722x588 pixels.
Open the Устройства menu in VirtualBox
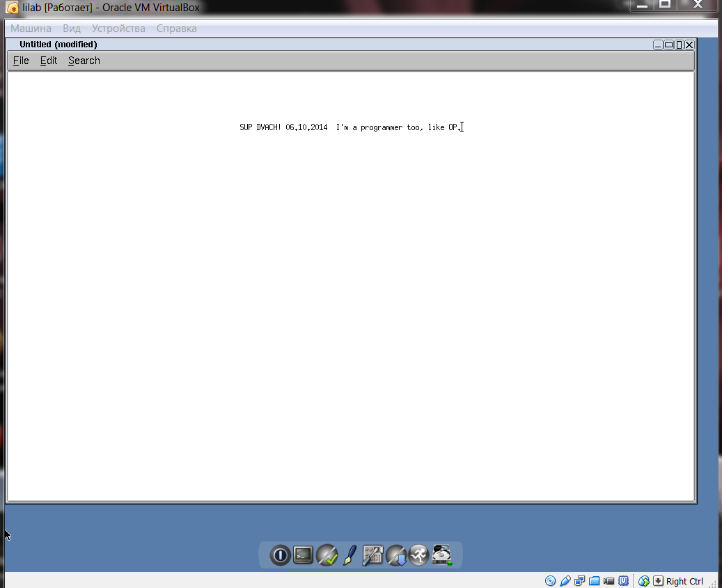(118, 29)
